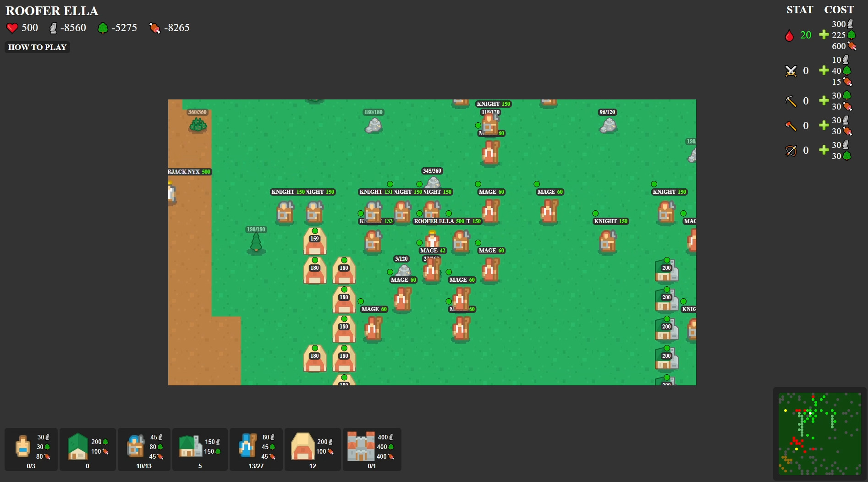Viewport: 868px width, 482px height.
Task: Click the 600 food cost for blood upgrade
Action: click(x=839, y=46)
